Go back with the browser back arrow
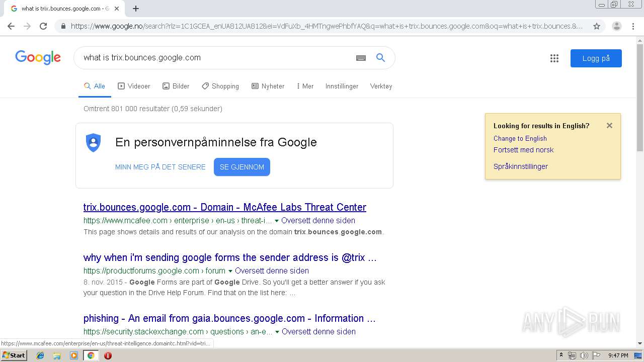 click(11, 26)
